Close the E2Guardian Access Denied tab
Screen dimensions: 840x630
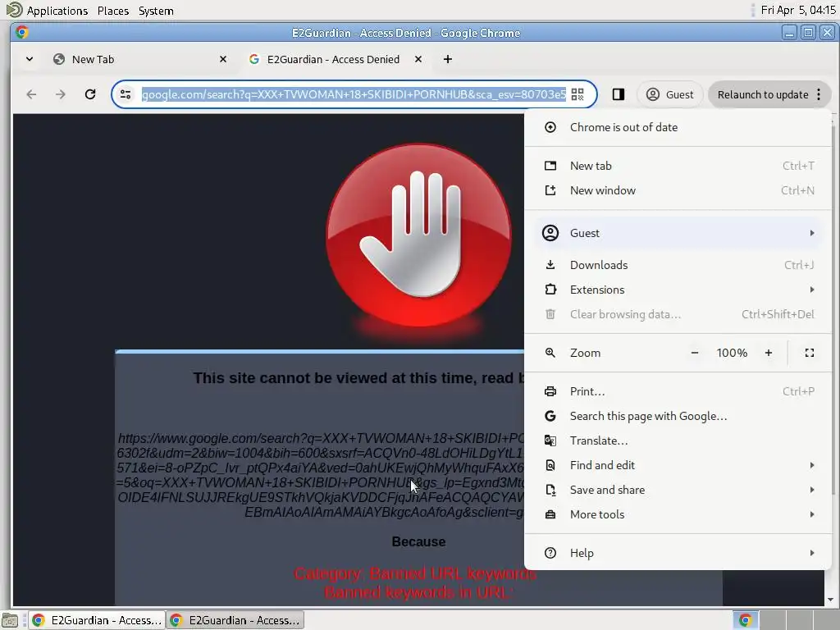(x=418, y=59)
